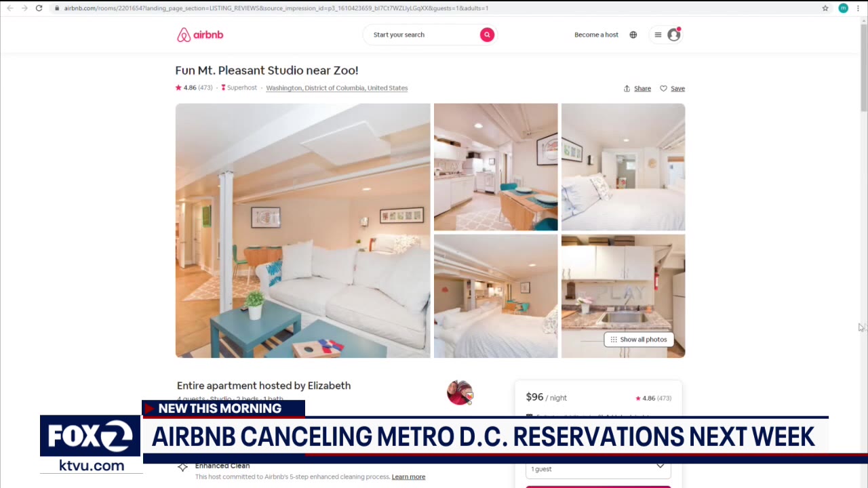Click the Chrome profile avatar
Viewport: 868px width, 488px height.
coord(844,8)
